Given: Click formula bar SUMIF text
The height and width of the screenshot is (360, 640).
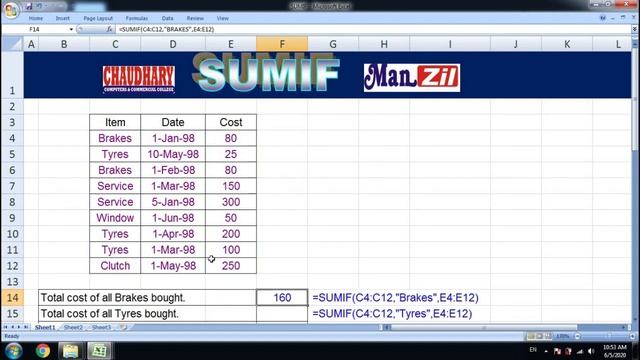Looking at the screenshot, I should [x=166, y=29].
